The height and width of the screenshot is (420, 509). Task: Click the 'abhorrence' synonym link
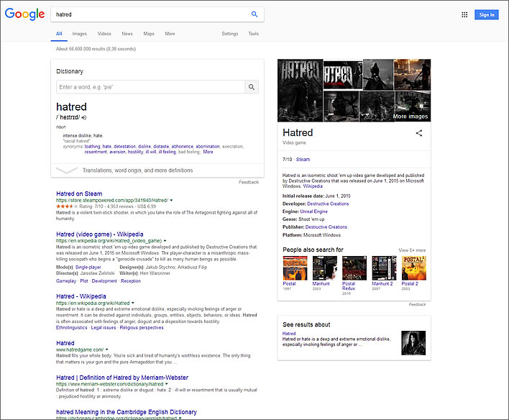182,147
